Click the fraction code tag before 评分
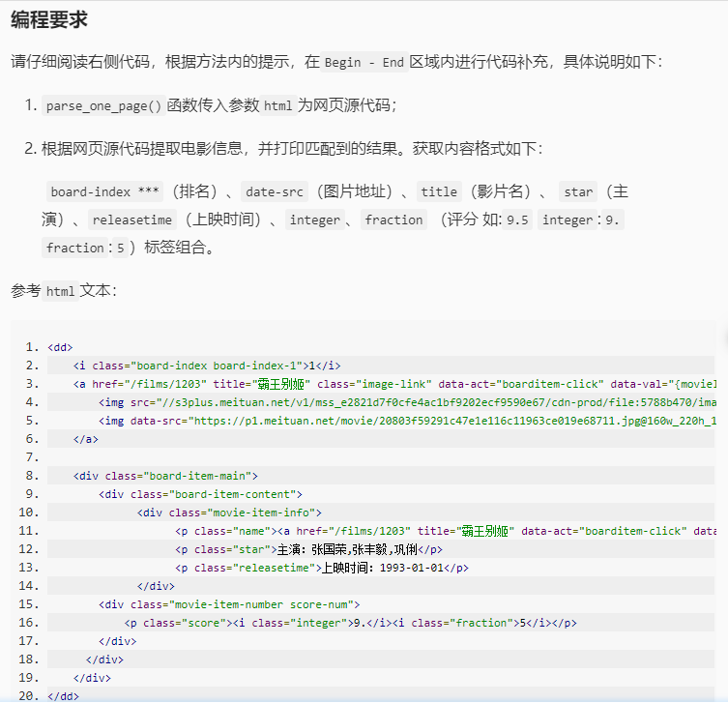This screenshot has height=703, width=728. (x=393, y=220)
